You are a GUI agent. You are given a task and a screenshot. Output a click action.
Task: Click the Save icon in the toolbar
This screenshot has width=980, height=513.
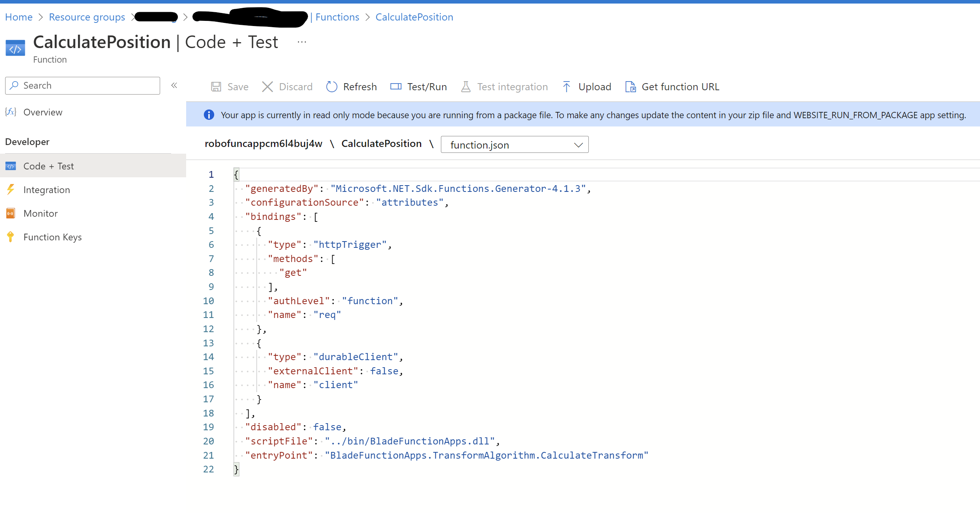click(217, 86)
